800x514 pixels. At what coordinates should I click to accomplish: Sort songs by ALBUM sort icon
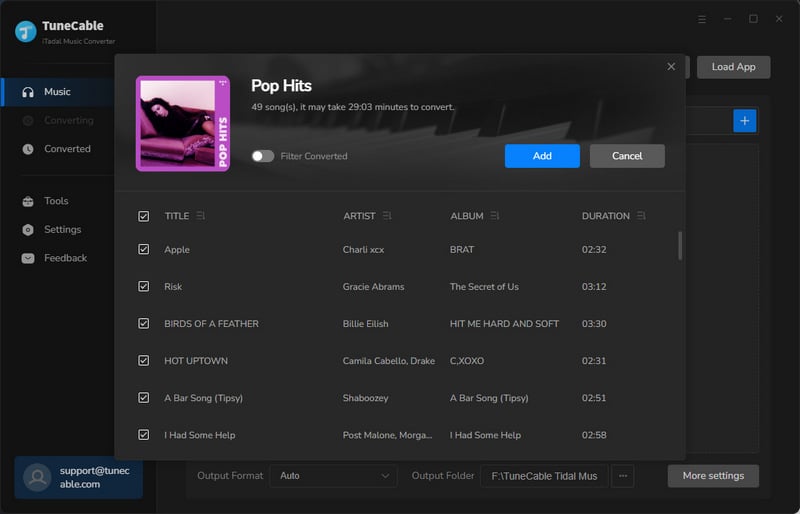tap(494, 216)
